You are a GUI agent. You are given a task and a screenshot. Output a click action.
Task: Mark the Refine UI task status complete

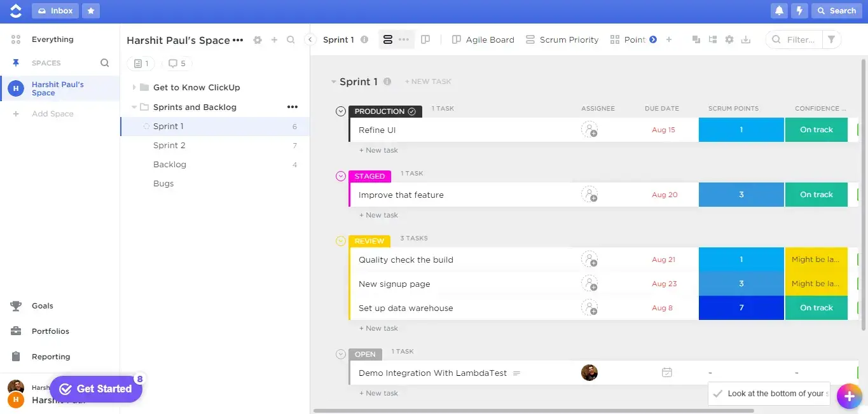(411, 111)
